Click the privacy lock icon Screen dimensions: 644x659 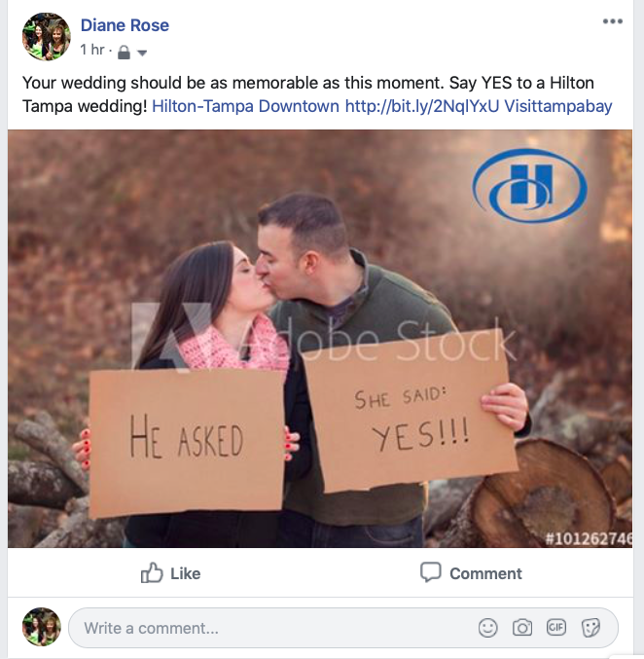[124, 53]
